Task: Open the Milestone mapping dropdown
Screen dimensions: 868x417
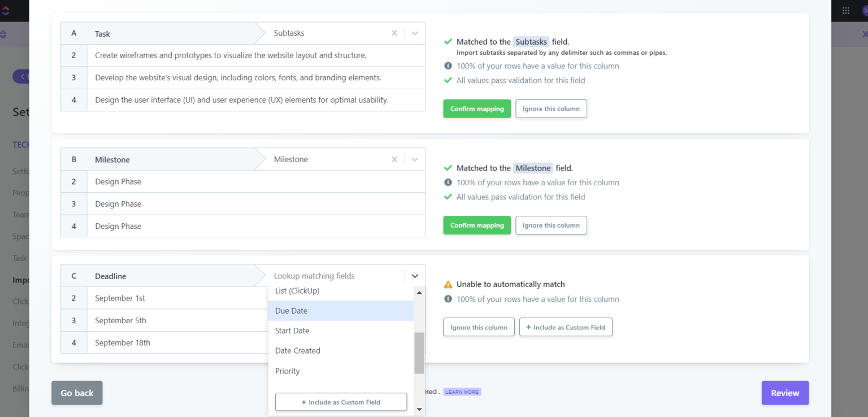Action: (x=415, y=159)
